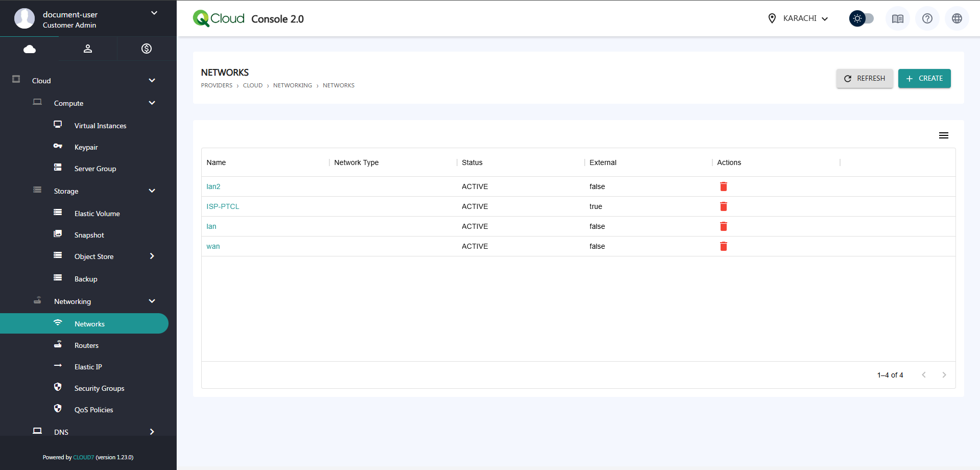Screen dimensions: 980x470
Task: Expand the DNS menu section
Action: click(152, 432)
